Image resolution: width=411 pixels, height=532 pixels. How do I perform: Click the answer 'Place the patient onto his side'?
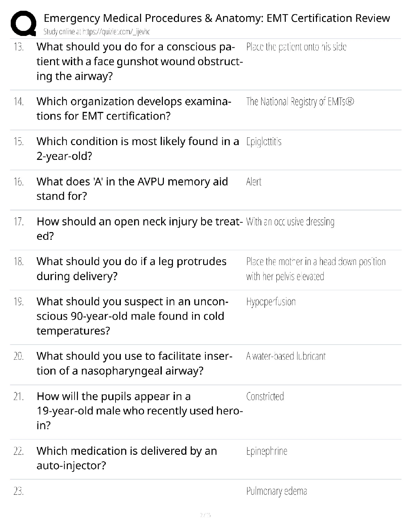(296, 47)
